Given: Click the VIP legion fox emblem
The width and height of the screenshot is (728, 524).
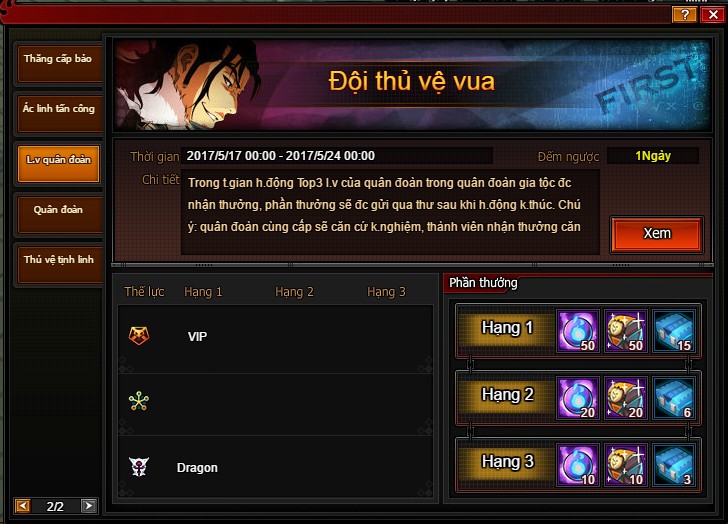Looking at the screenshot, I should [139, 336].
